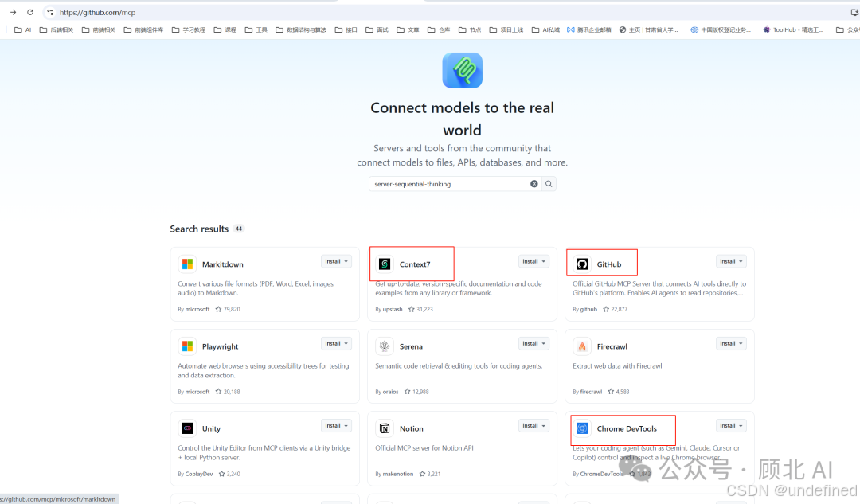Viewport: 860px width, 504px height.
Task: Open Install dropdown on Playwright card
Action: point(336,344)
